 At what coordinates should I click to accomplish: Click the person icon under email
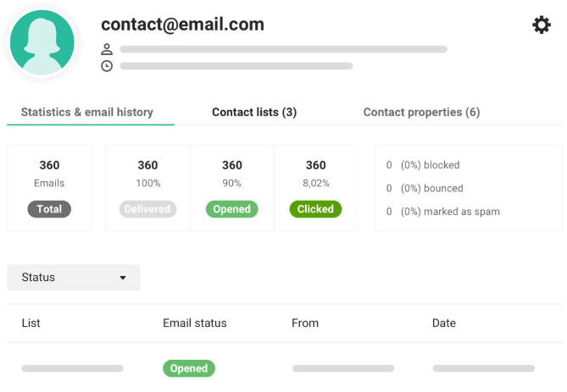(x=107, y=49)
